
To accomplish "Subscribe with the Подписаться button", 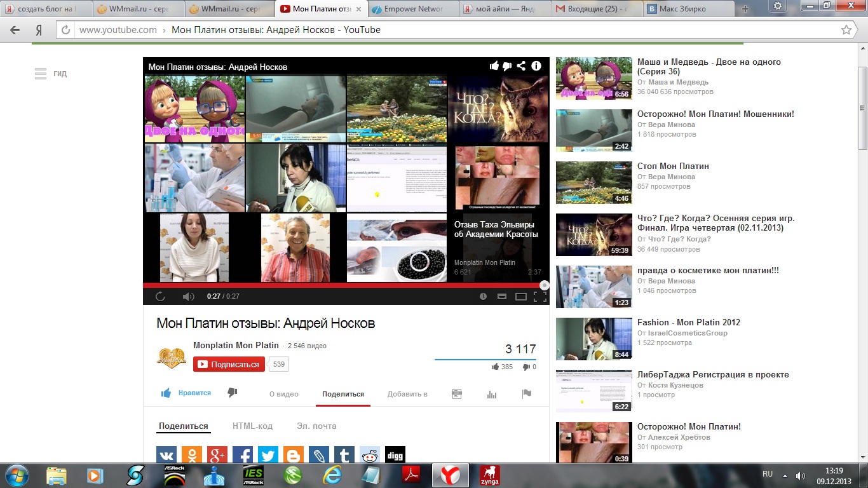I will click(229, 364).
